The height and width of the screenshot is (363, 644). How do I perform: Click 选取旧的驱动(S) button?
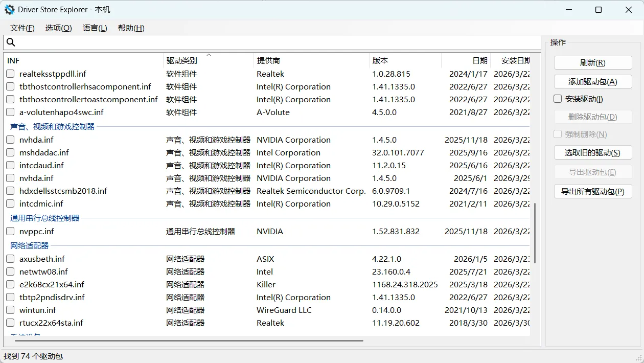coord(593,153)
